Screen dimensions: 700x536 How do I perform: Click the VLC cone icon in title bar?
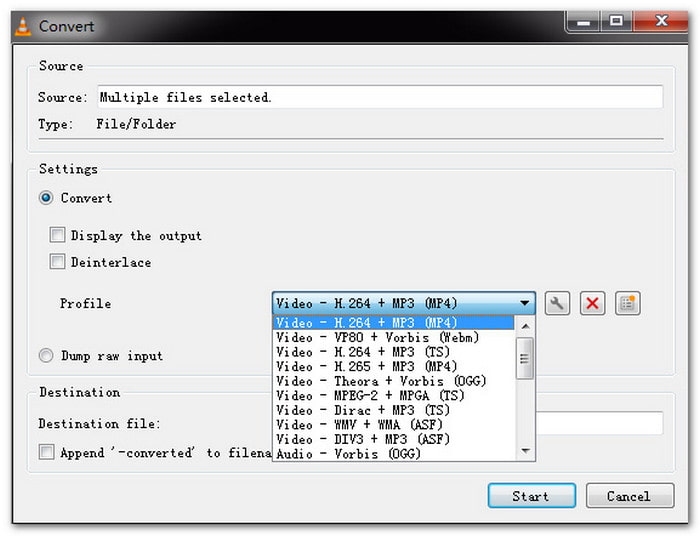[23, 26]
